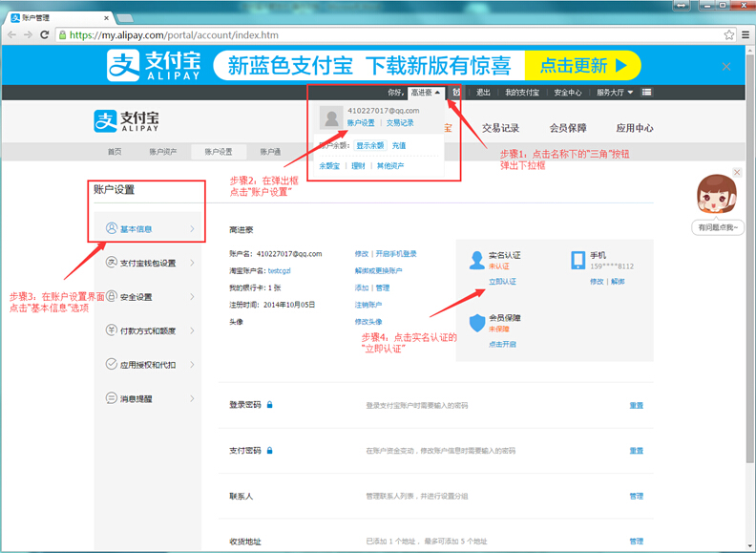Viewport: 756px width, 553px height.
Task: Switch to the 首页 sub-tab
Action: 115,152
